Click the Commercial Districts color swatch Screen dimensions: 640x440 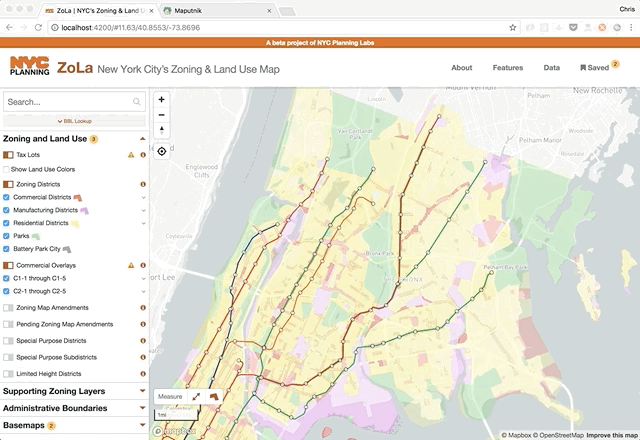tap(78, 198)
